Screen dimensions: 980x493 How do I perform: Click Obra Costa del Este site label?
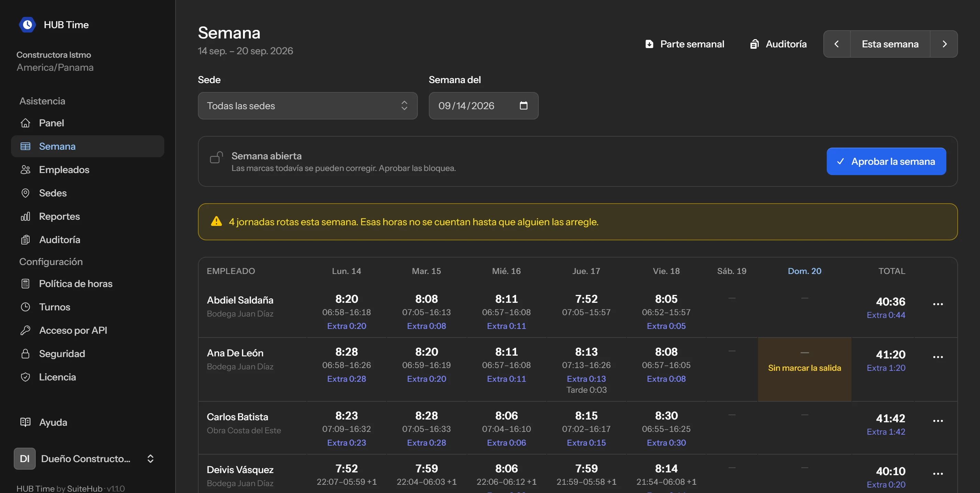[244, 431]
